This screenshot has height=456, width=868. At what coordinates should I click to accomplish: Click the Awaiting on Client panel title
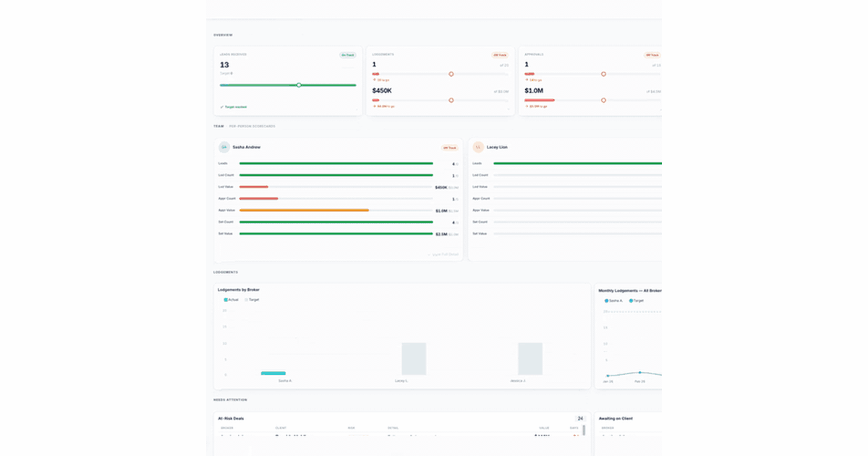616,418
